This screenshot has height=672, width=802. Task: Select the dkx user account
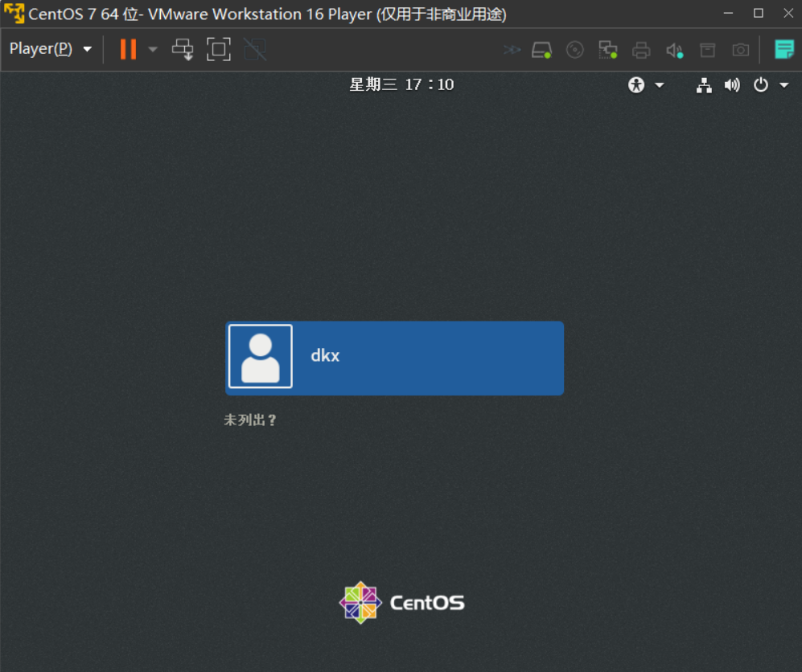coord(394,358)
